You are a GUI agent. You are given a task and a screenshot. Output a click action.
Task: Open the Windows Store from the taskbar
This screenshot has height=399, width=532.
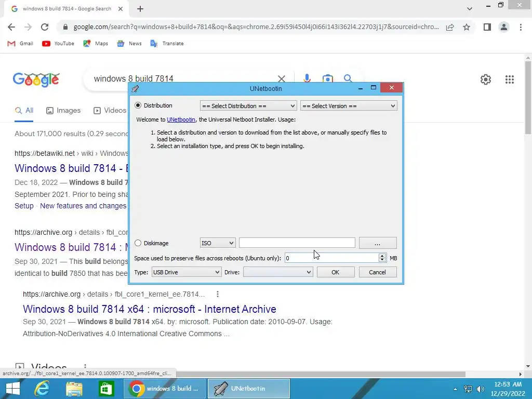coord(106,389)
